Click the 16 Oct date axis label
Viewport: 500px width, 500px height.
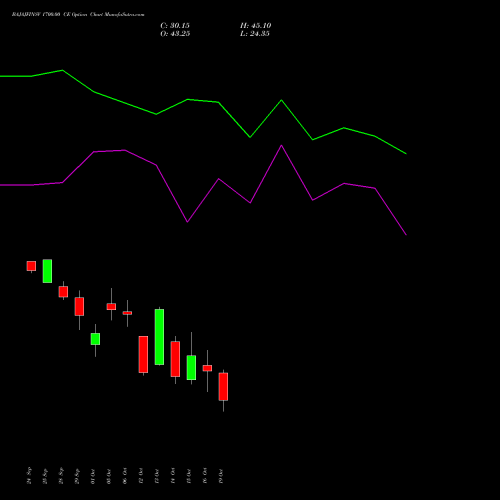[205, 476]
